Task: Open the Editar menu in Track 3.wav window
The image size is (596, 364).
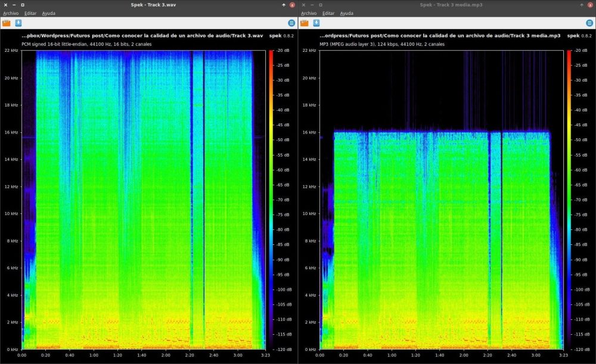Action: 30,13
